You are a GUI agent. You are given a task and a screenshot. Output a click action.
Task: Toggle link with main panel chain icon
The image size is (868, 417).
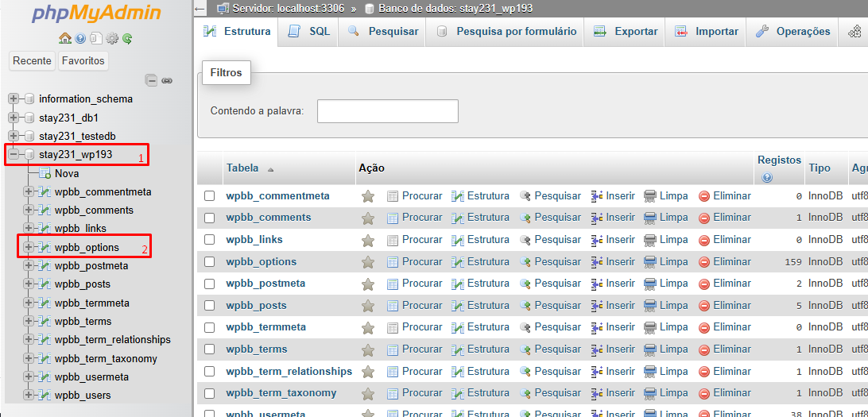[x=167, y=81]
